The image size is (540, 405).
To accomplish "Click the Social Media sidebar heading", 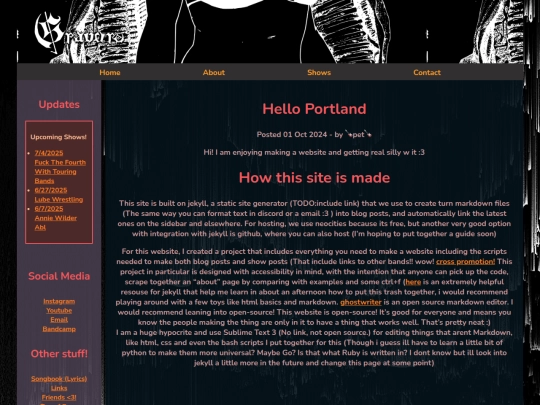I will [x=59, y=276].
